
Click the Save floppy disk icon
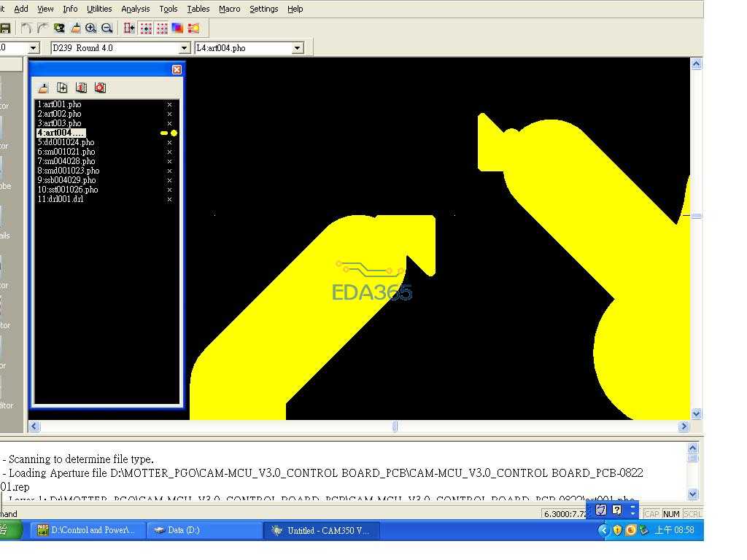click(5, 28)
